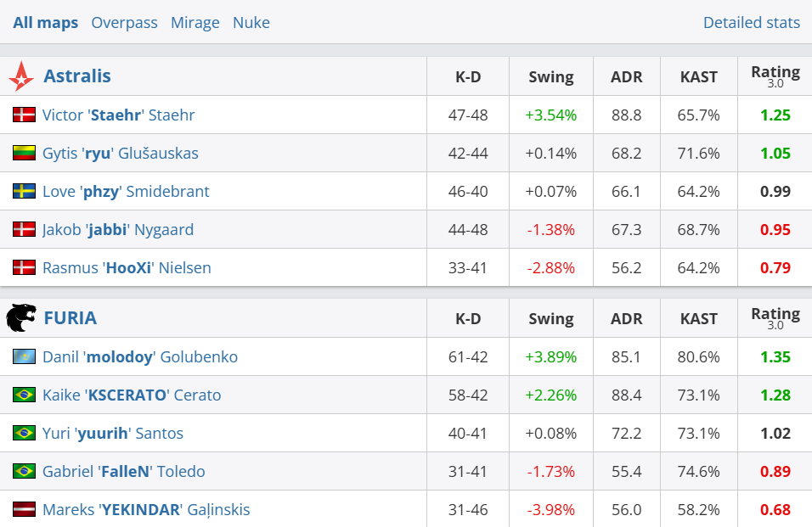Screen dimensions: 812x527
Task: Select the Mirage map tab
Action: pyautogui.click(x=195, y=23)
